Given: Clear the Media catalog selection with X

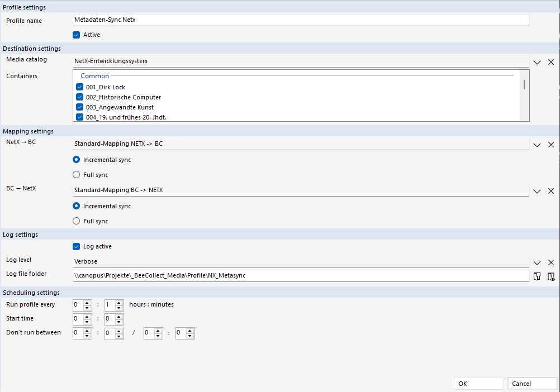Looking at the screenshot, I should [551, 62].
